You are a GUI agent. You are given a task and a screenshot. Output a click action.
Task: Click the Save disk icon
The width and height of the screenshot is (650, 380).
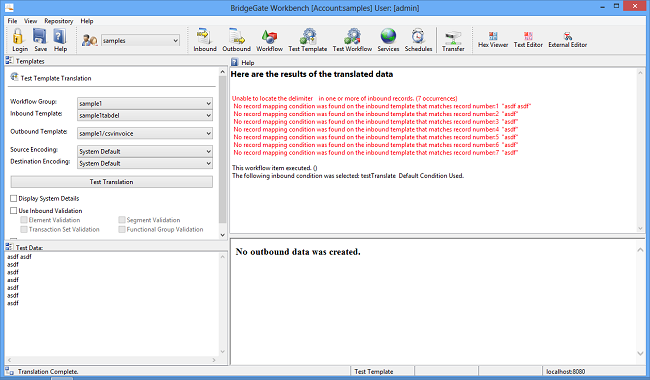tap(40, 36)
